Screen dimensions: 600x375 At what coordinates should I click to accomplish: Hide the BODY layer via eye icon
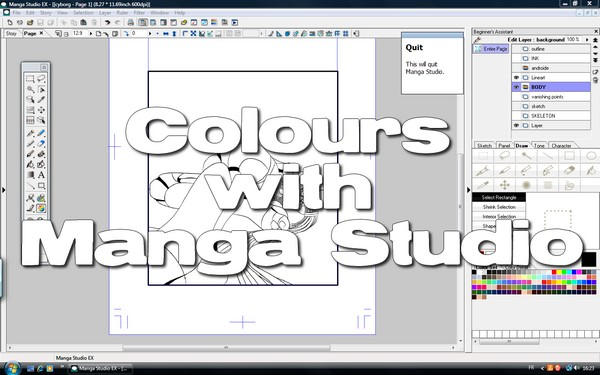point(516,87)
